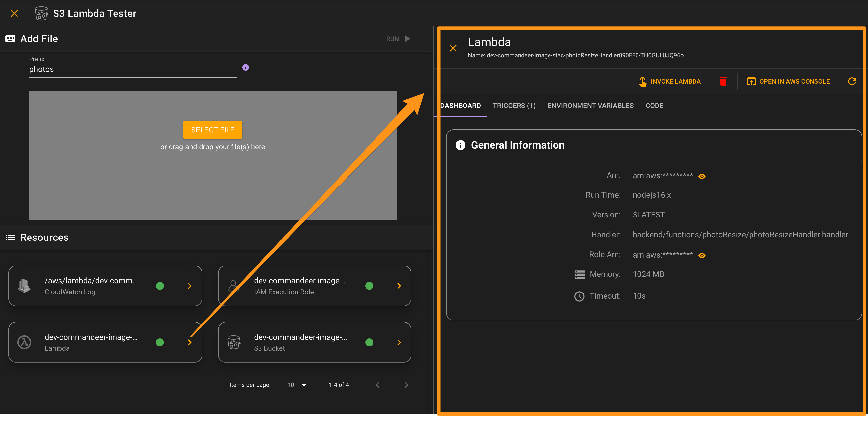Click Lambda resource green status dot
This screenshot has height=426, width=868.
coord(160,342)
